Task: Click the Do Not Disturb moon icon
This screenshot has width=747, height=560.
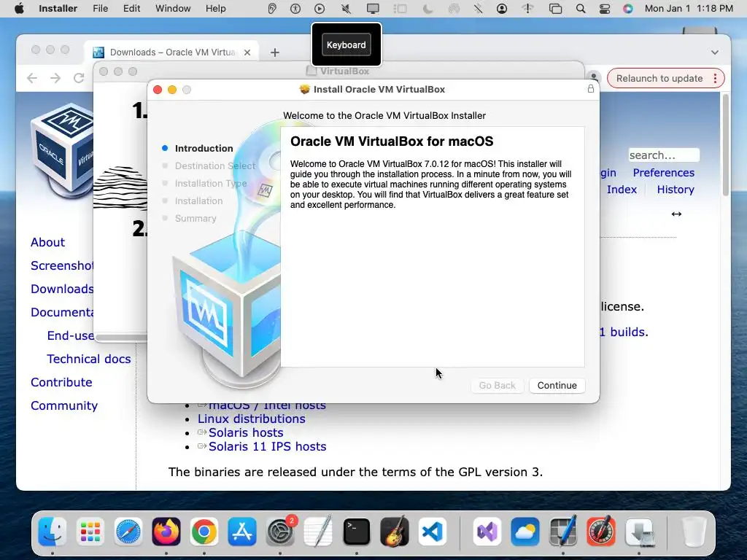Action: click(x=427, y=9)
